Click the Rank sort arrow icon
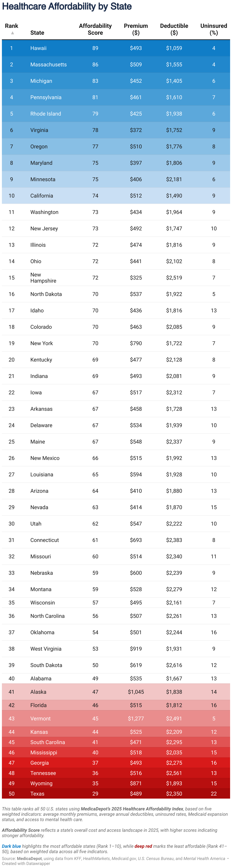 (12, 33)
